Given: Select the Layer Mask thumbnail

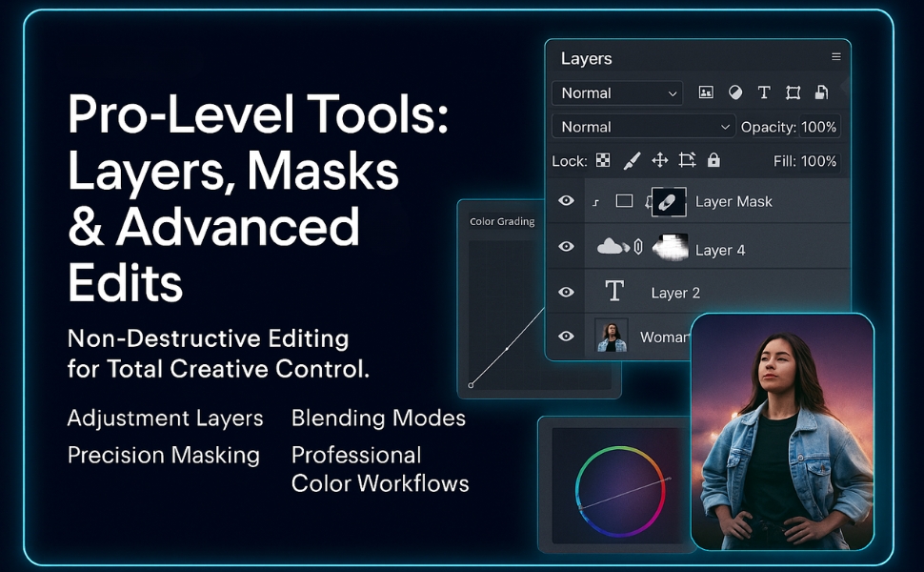Looking at the screenshot, I should click(669, 201).
